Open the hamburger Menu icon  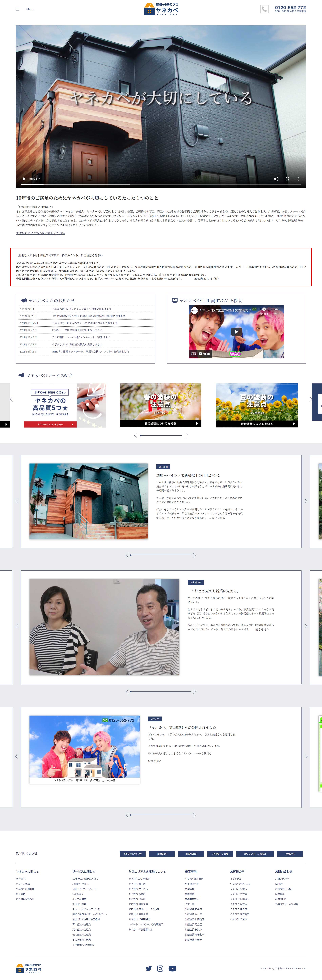pyautogui.click(x=17, y=9)
